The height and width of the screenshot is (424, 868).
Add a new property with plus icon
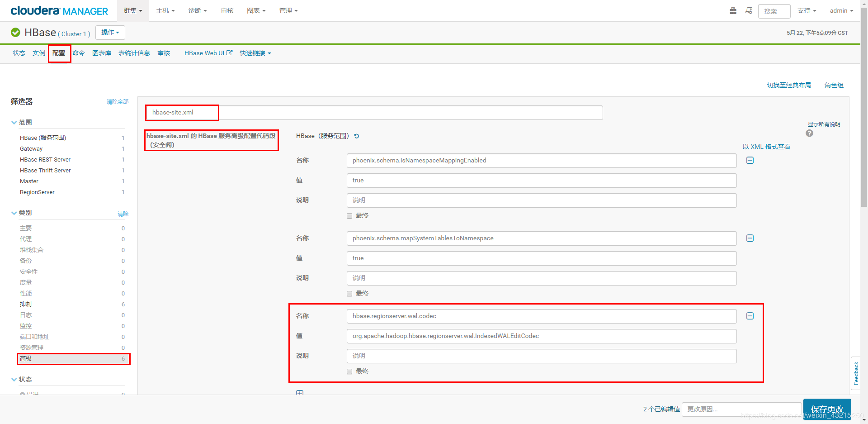(x=300, y=392)
